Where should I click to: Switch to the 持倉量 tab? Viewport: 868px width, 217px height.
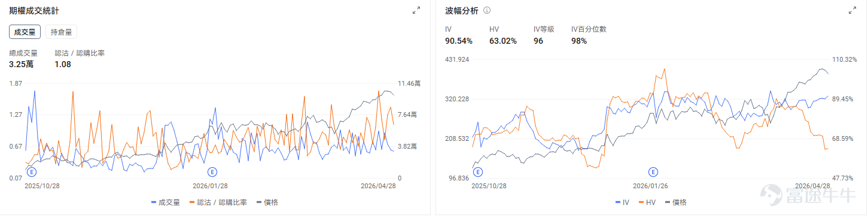coord(61,32)
